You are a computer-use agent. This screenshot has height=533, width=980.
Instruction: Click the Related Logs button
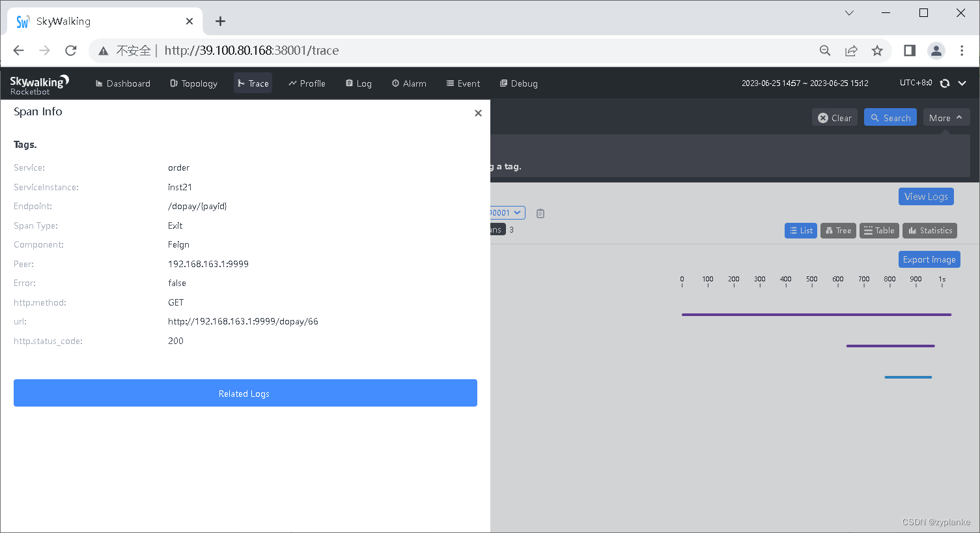[x=245, y=393]
